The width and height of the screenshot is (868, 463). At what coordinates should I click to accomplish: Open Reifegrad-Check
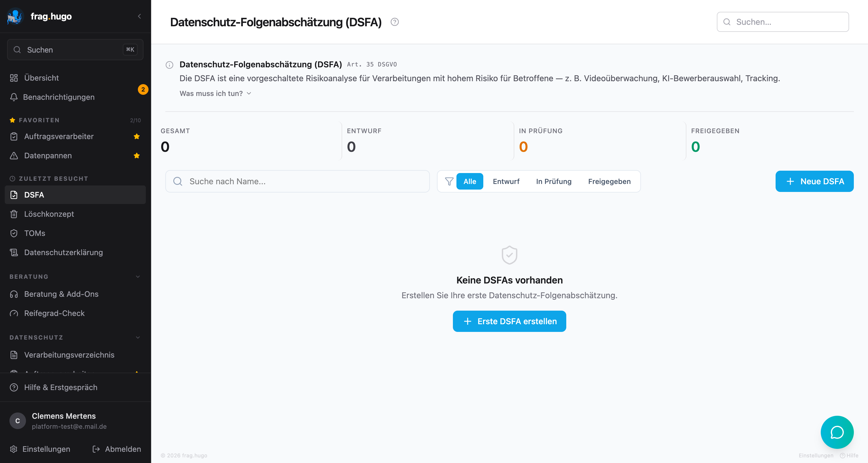[x=75, y=313]
